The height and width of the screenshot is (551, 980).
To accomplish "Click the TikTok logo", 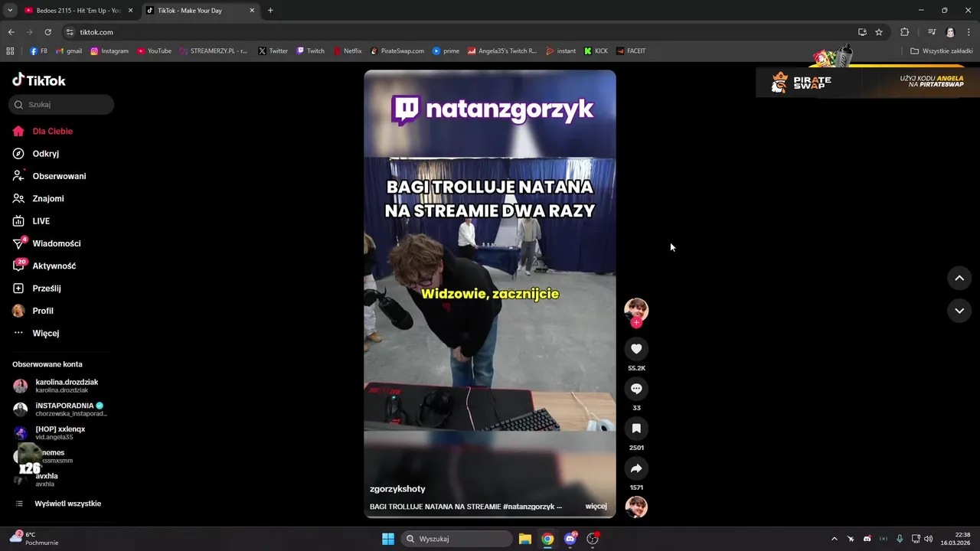I will [x=39, y=80].
